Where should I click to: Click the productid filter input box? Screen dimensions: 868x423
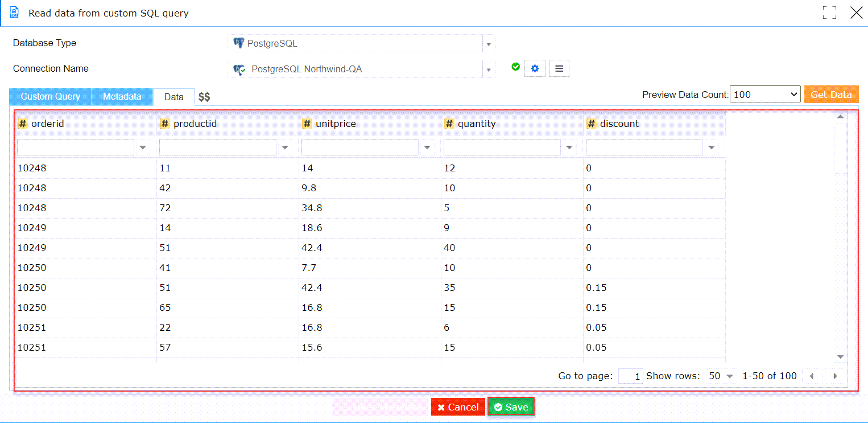(x=218, y=147)
